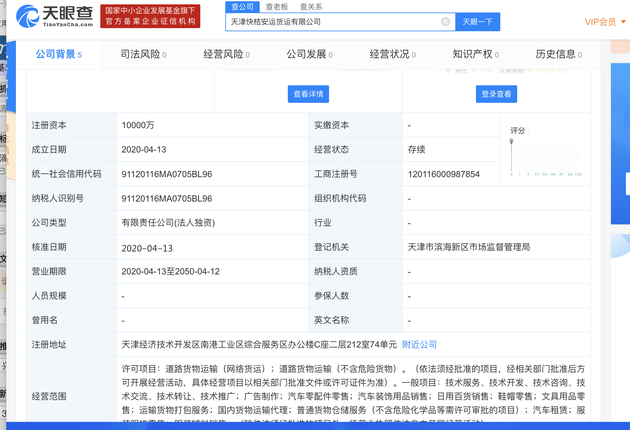Click the 查看详情 button
Viewport: 630px width, 430px height.
[308, 94]
